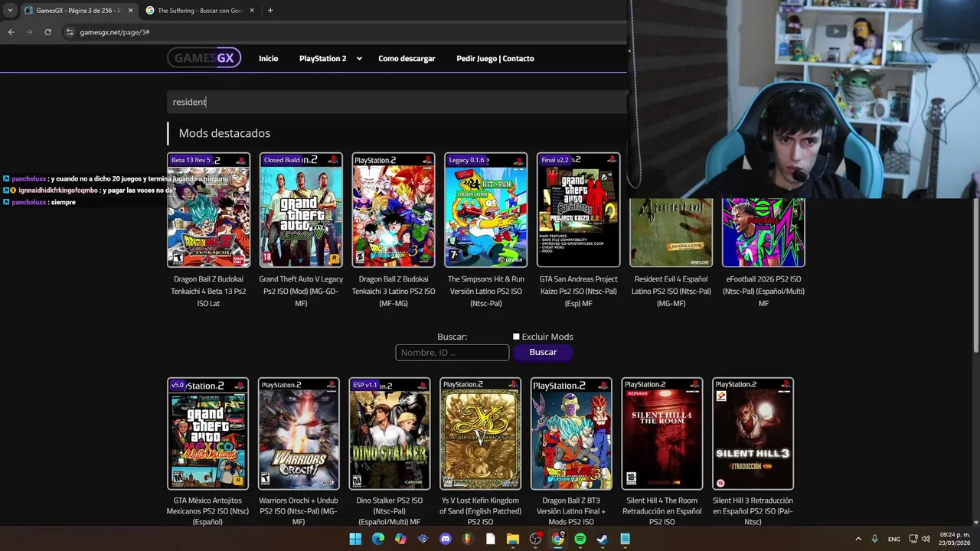
Task: View site information icon in the address bar
Action: (70, 32)
